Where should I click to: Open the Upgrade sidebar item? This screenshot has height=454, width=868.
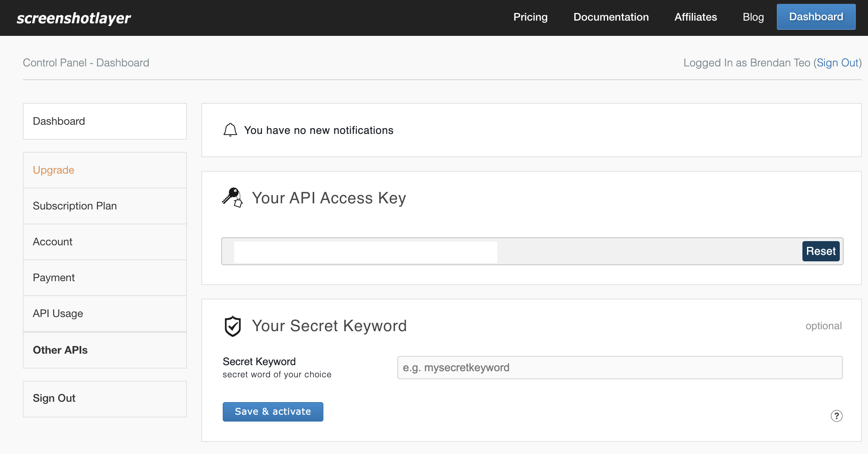(105, 170)
